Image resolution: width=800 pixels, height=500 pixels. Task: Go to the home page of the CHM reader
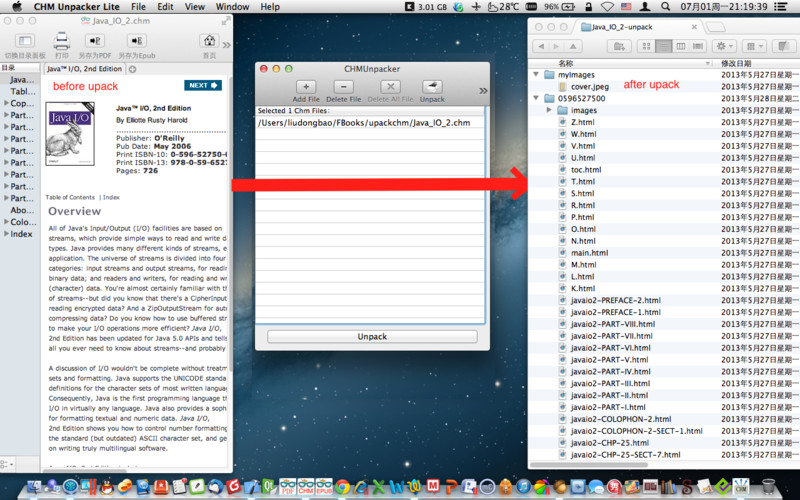209,41
